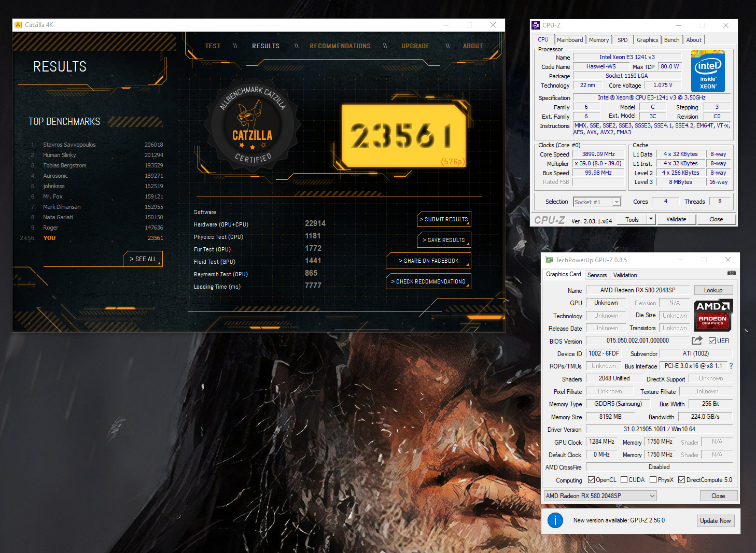The image size is (756, 553).
Task: Toggle the CUDA checkbox
Action: 624,480
